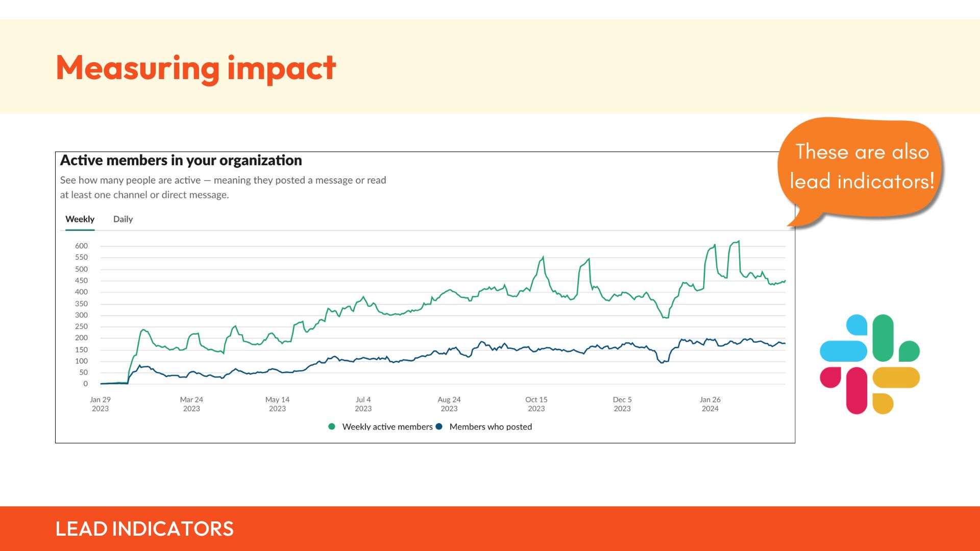
Task: Click the Jul 4 2023 axis label
Action: pyautogui.click(x=363, y=404)
